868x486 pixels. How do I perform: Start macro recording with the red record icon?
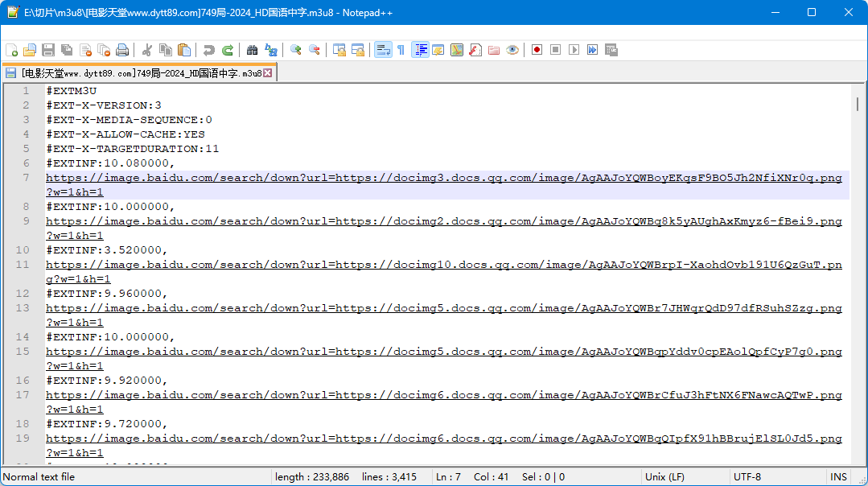pyautogui.click(x=537, y=50)
